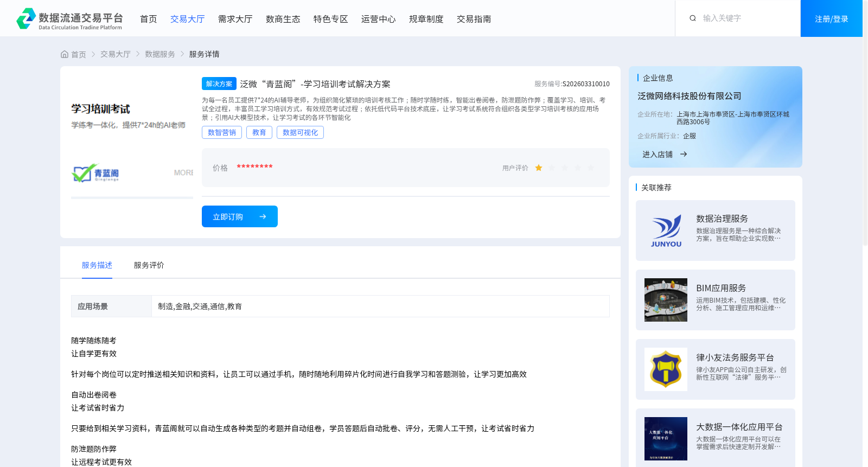Click 学习培训考试 banner heading
This screenshot has width=868, height=467.
[x=100, y=109]
